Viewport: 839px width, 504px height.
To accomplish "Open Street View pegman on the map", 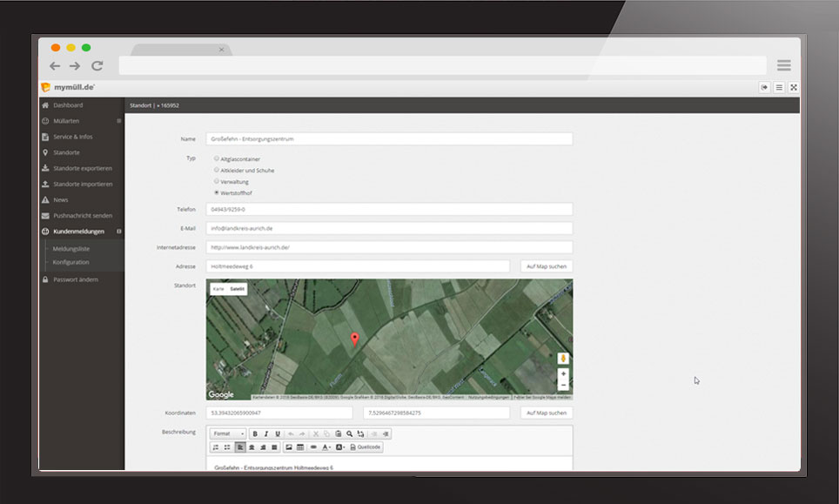I will coord(563,359).
